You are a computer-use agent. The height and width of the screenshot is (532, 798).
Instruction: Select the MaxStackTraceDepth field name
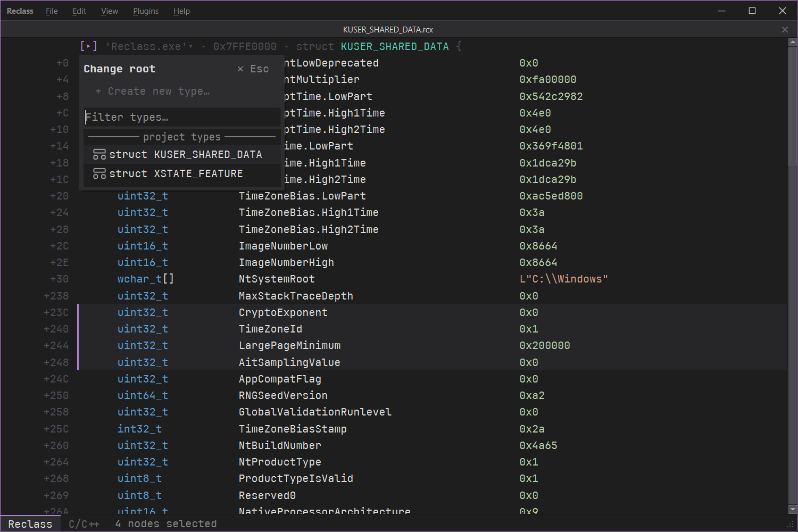click(296, 296)
